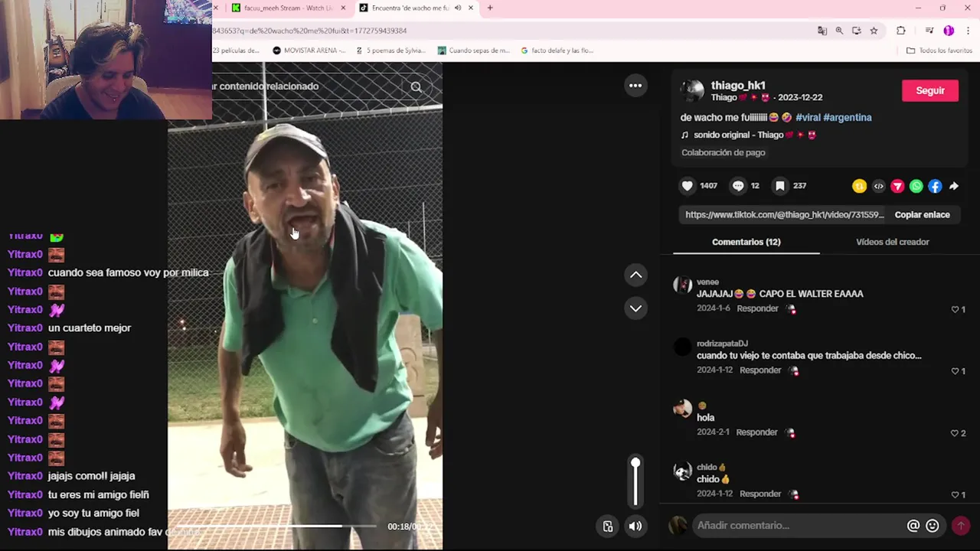Bookmark this page with star icon

pos(874,31)
